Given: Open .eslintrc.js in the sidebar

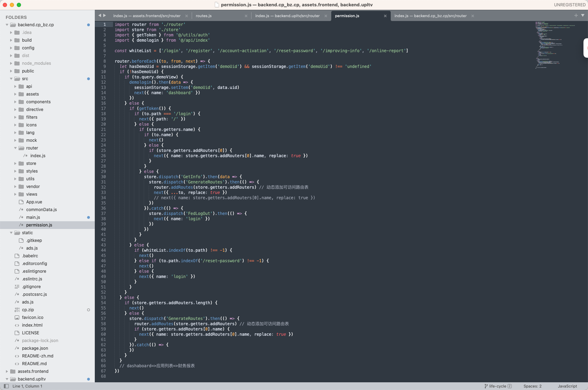Looking at the screenshot, I should pos(32,279).
